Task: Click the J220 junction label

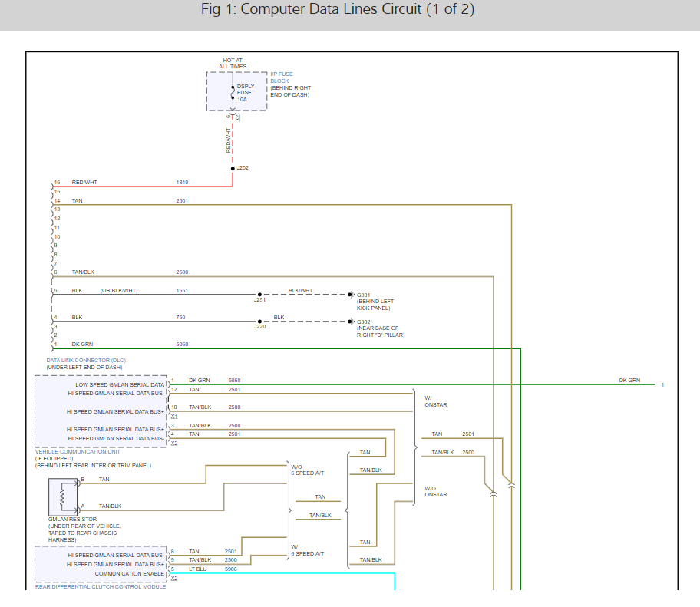Action: tap(260, 327)
